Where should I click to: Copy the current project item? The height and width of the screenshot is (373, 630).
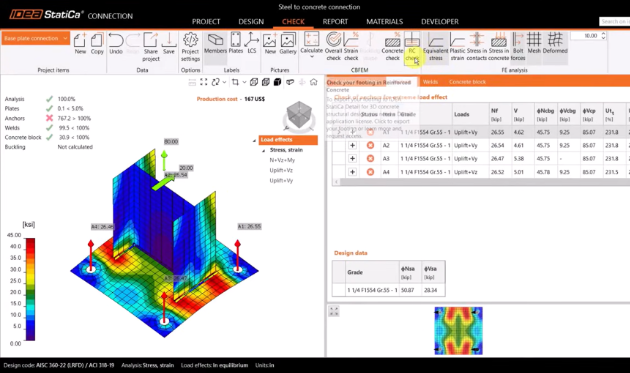pos(97,43)
